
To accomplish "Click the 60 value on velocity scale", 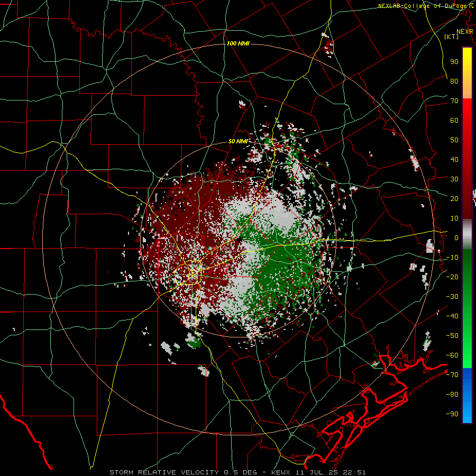I will (x=454, y=121).
